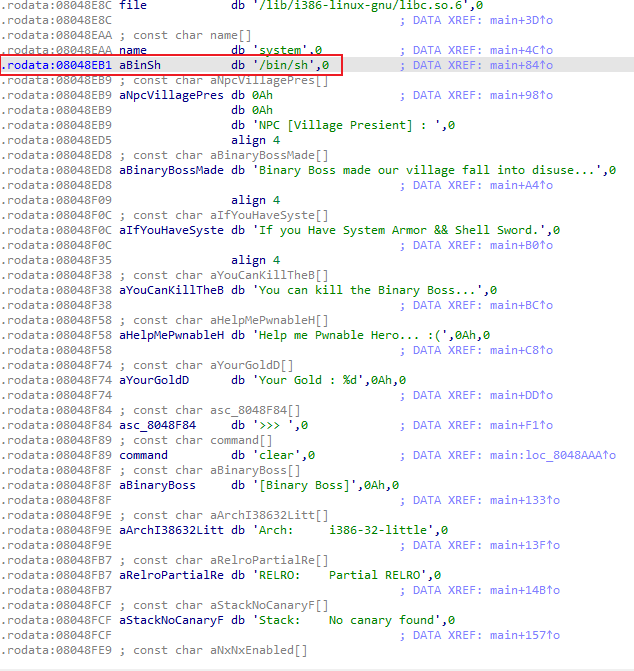
Task: Click 'align 4' at address 08048F09
Action: tap(255, 200)
